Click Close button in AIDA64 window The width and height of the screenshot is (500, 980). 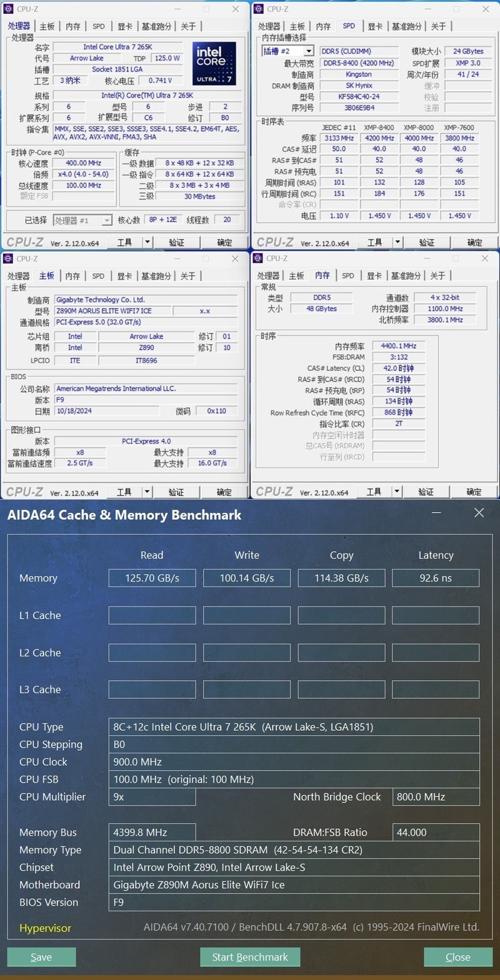click(458, 957)
